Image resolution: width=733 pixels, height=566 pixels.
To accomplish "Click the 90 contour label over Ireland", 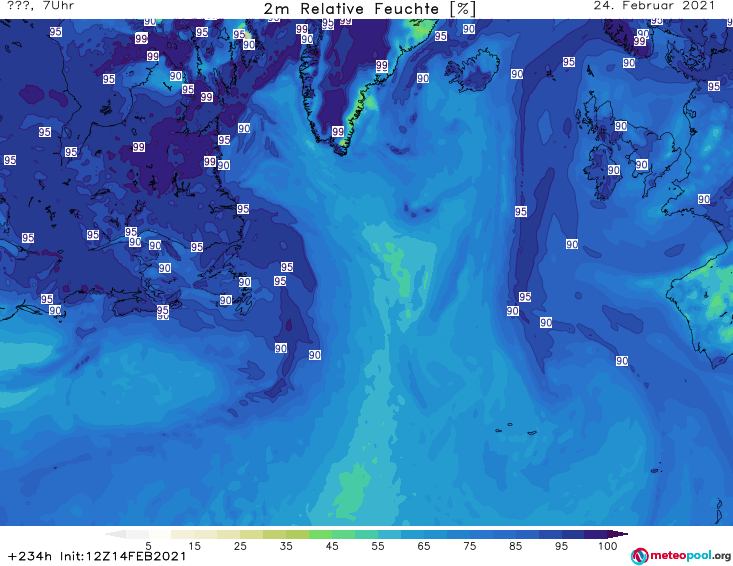I will [x=614, y=171].
